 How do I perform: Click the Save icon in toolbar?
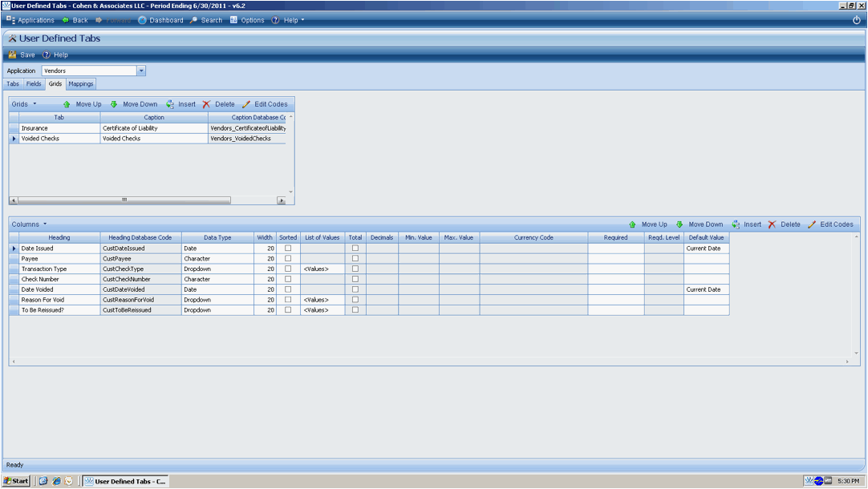13,55
